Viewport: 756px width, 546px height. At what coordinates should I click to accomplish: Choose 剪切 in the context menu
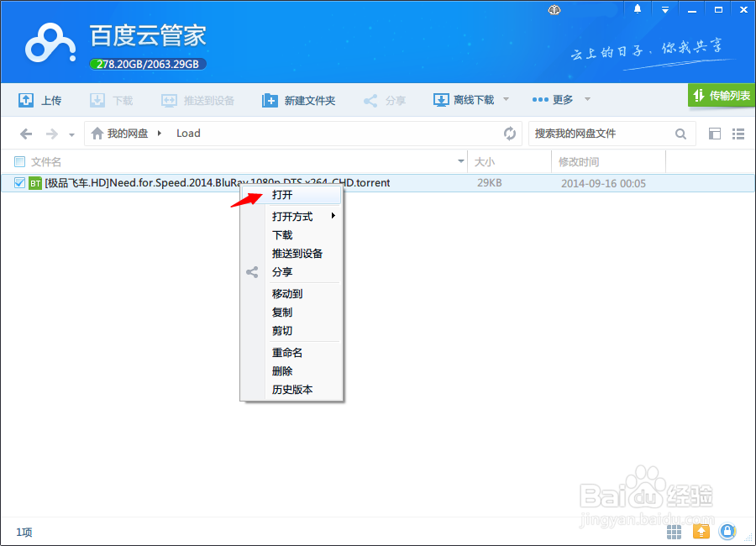[x=292, y=330]
